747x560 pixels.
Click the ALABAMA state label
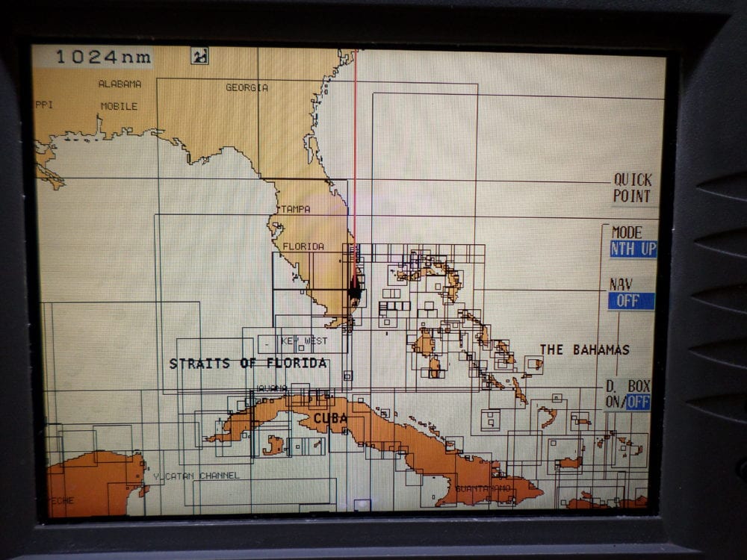[x=120, y=84]
